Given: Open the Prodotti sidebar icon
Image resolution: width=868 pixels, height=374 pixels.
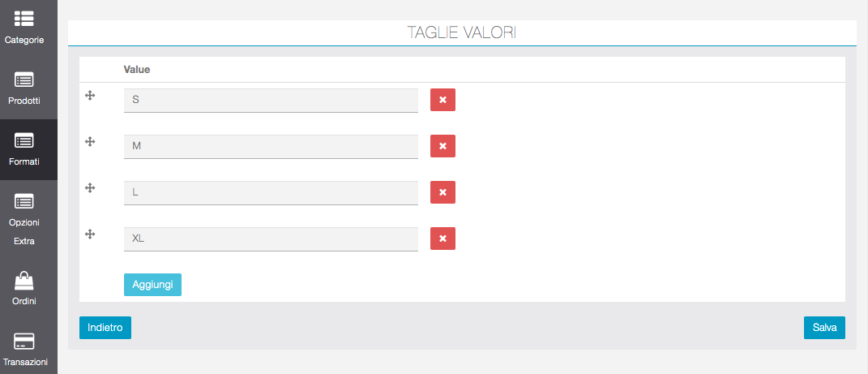Looking at the screenshot, I should tap(24, 80).
